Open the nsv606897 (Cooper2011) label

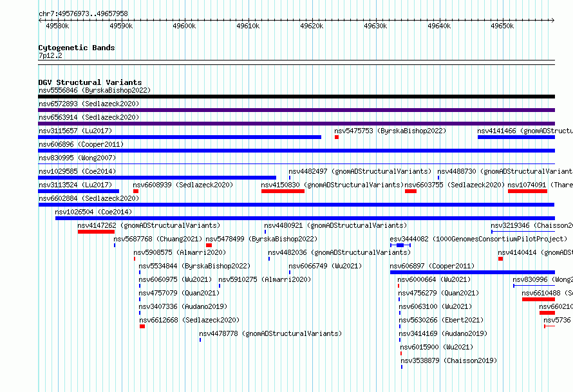pyautogui.click(x=432, y=266)
